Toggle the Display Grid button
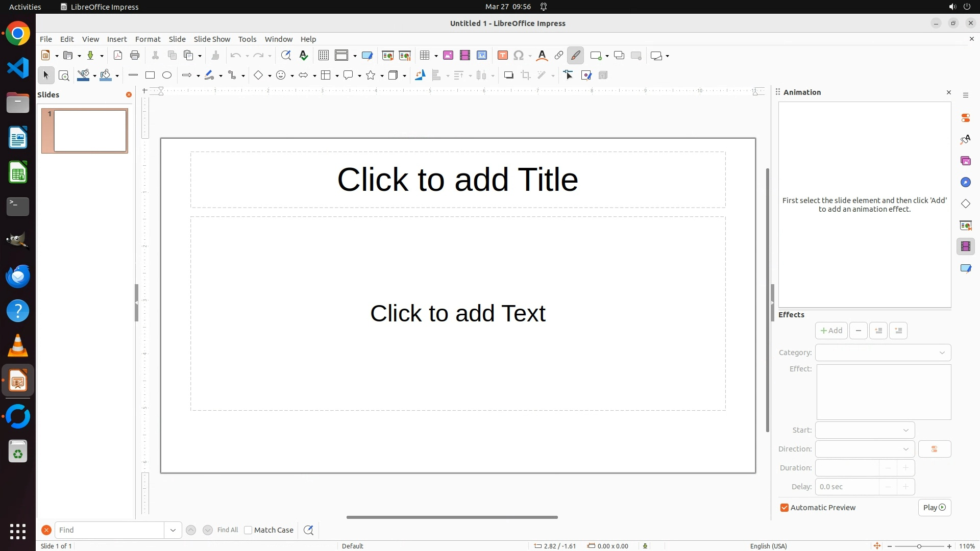The image size is (980, 551). [x=323, y=56]
